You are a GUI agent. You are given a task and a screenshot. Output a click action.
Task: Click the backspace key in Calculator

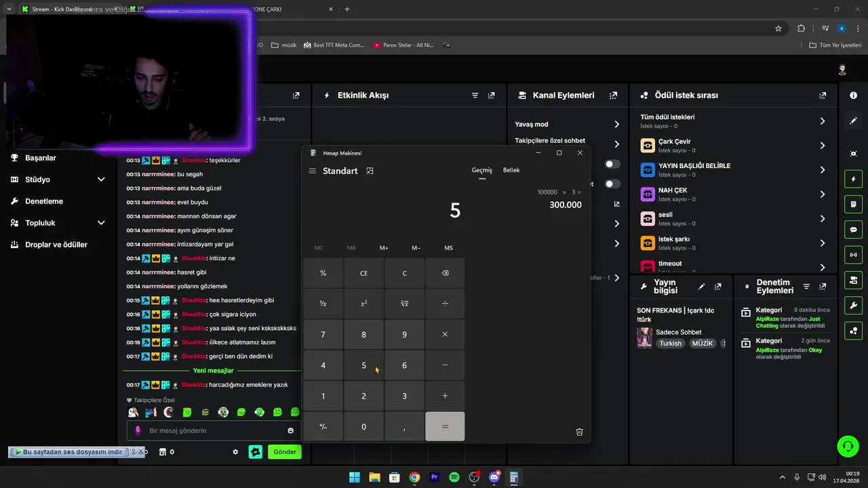445,273
